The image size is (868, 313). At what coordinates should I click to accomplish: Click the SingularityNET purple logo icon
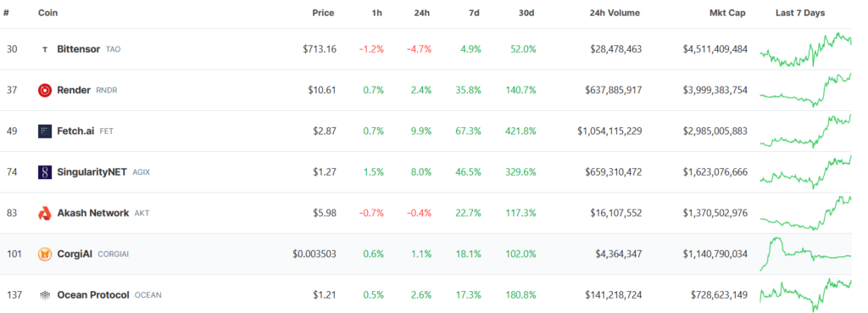(45, 172)
